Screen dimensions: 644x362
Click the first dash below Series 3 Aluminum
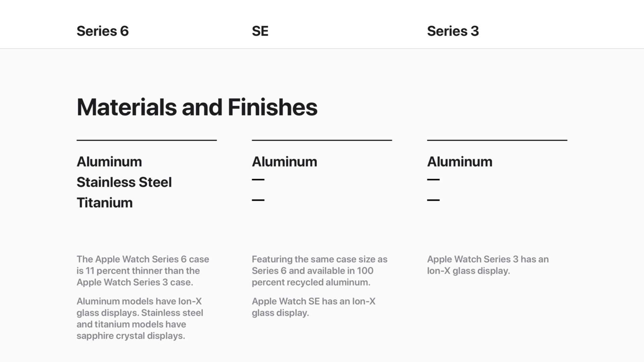(x=433, y=180)
